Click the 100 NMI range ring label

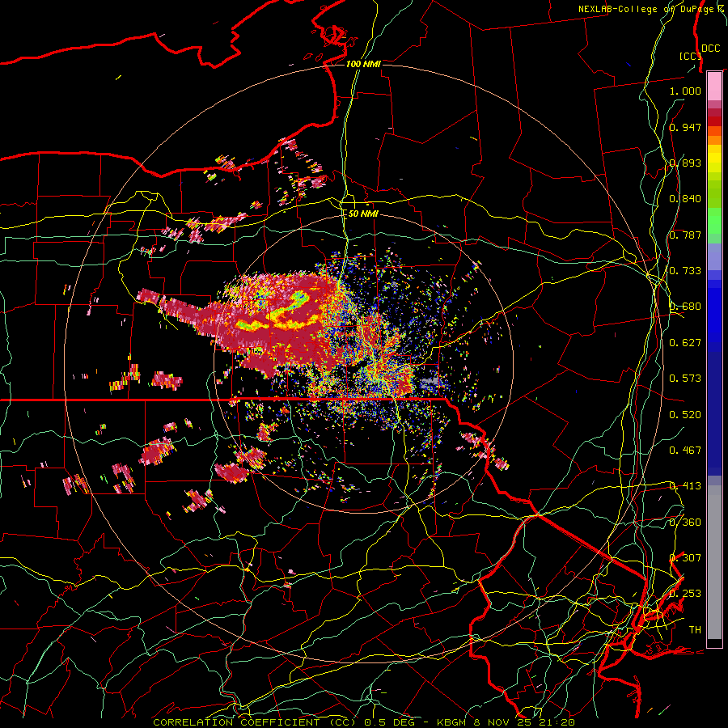coord(363,64)
